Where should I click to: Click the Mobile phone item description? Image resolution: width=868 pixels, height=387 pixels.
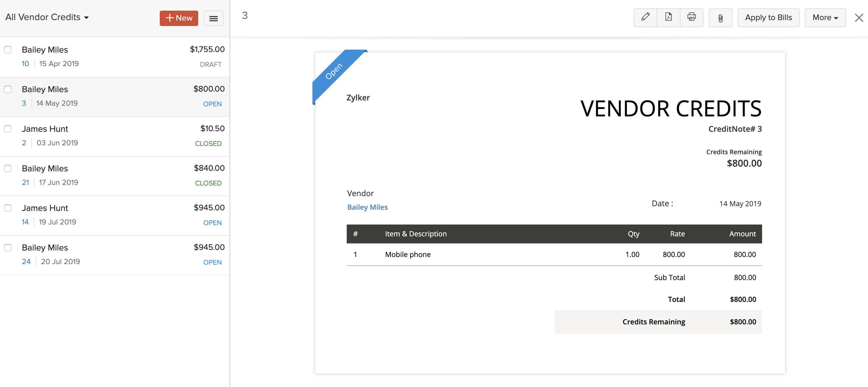(x=408, y=254)
